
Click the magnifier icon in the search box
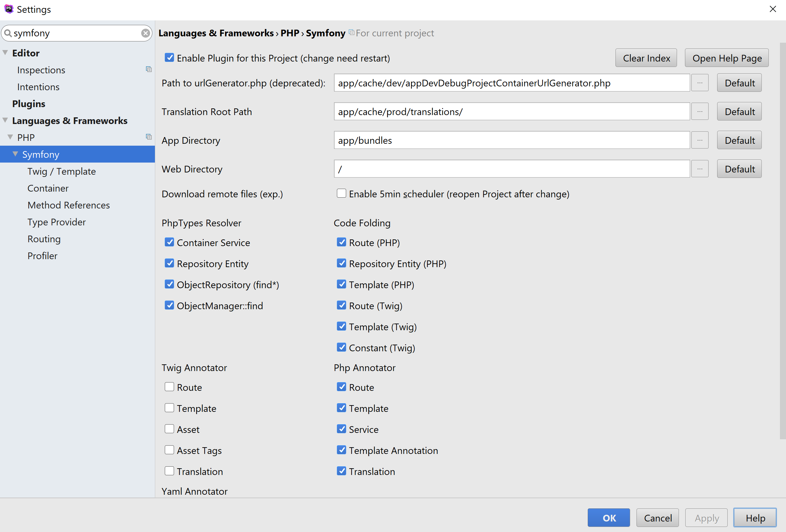[8, 33]
